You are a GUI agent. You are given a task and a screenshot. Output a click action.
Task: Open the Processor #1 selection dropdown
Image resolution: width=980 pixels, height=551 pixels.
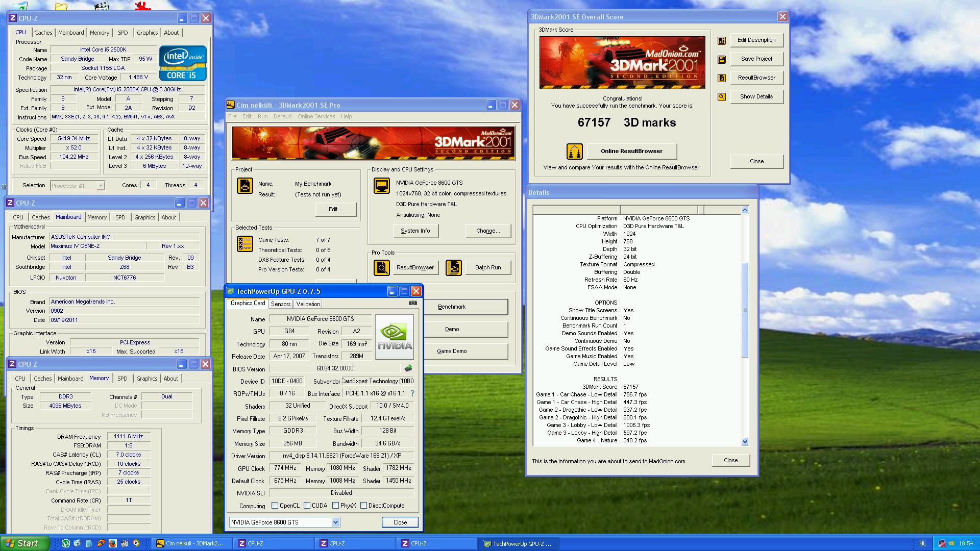click(101, 186)
